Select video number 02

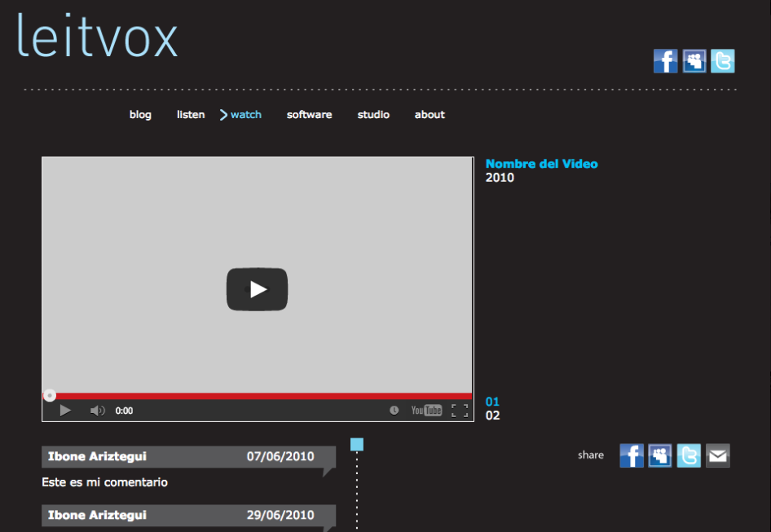click(492, 415)
